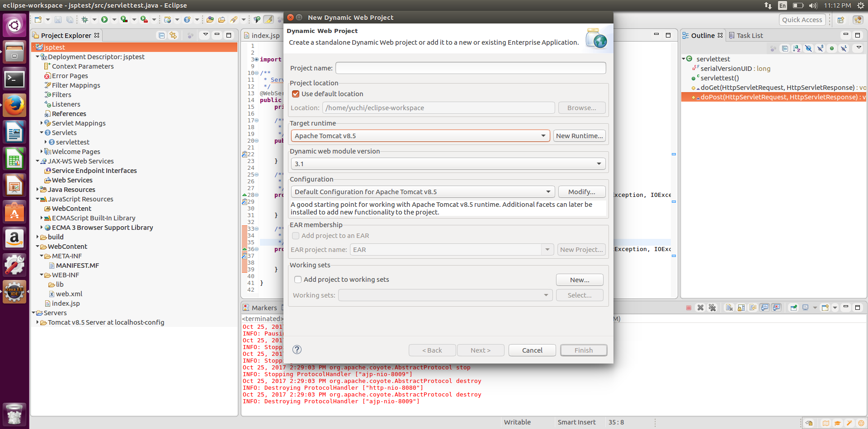The height and width of the screenshot is (429, 868).
Task: Click the Modify... configuration button
Action: click(581, 192)
